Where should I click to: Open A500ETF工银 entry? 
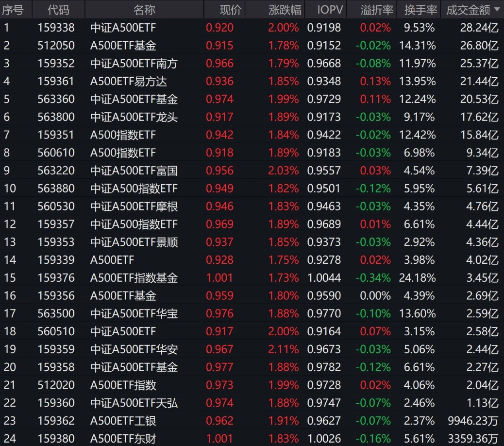point(123,421)
